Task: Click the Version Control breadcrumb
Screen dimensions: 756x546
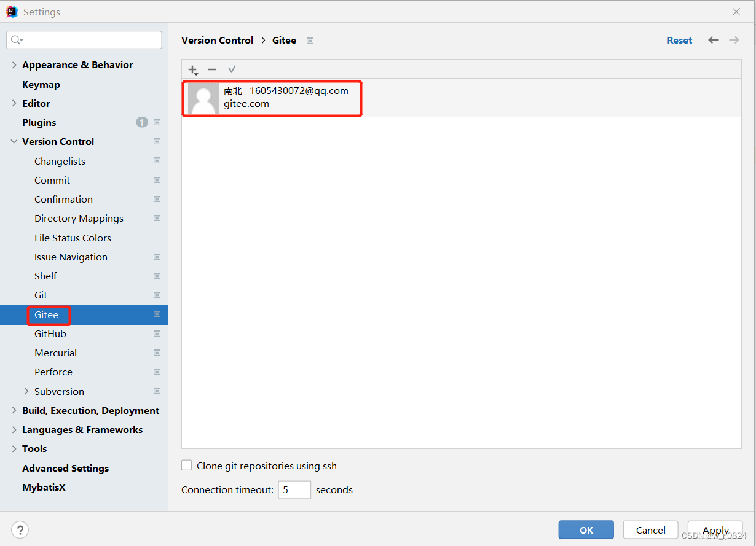Action: tap(217, 40)
